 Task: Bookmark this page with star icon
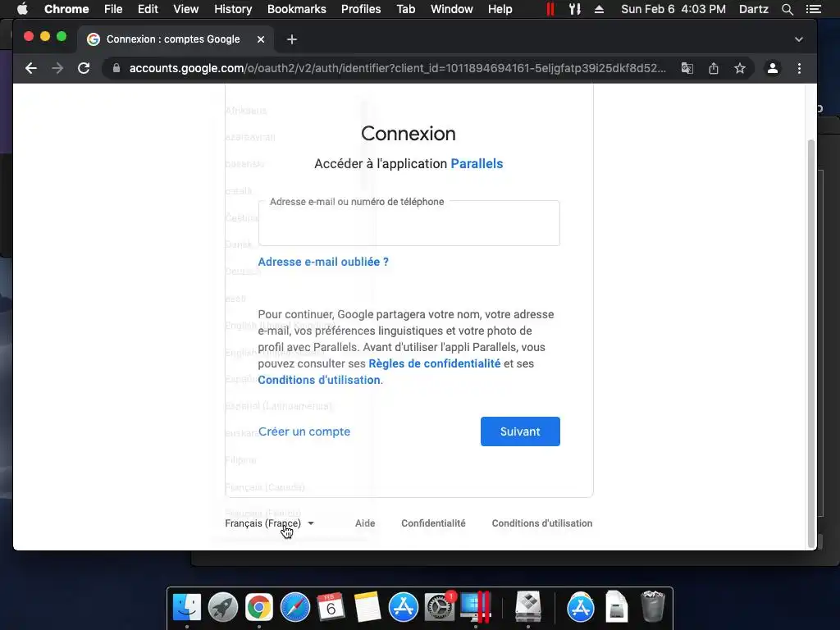pyautogui.click(x=740, y=68)
